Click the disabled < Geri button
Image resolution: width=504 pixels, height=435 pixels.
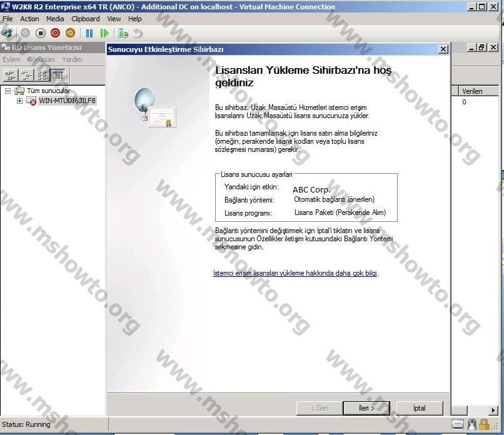(320, 408)
